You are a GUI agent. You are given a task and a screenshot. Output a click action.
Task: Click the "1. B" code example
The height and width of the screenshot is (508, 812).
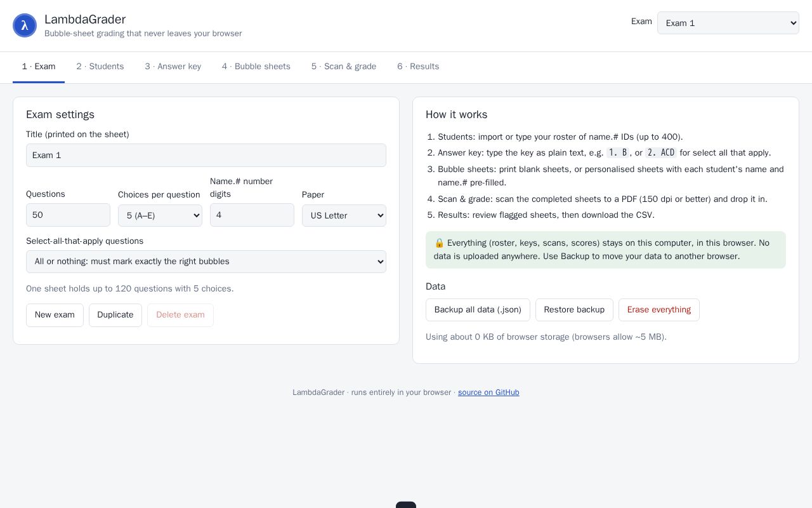pyautogui.click(x=618, y=153)
